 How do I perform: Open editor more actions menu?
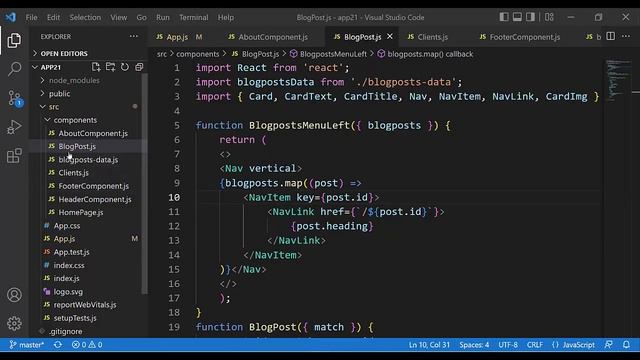(x=626, y=36)
